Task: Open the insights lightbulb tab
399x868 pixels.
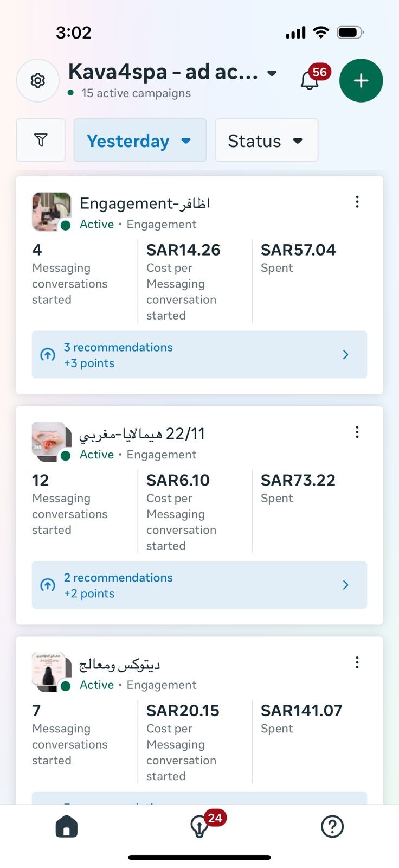Action: click(200, 827)
